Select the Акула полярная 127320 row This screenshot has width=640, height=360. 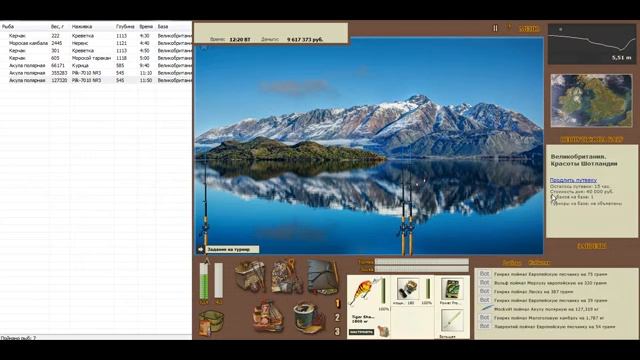pos(96,80)
